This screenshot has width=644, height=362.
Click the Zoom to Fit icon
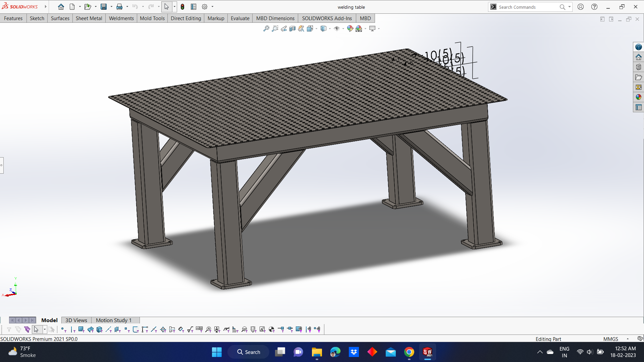(266, 28)
